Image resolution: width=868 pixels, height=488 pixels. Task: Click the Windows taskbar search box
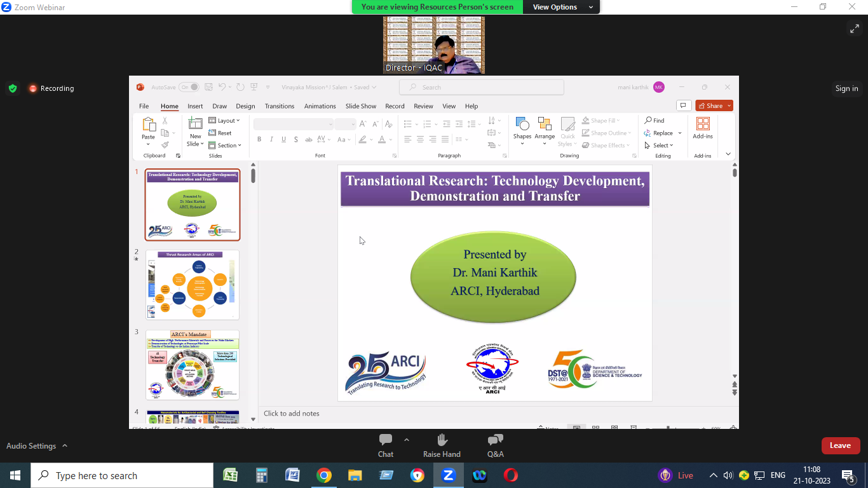[x=122, y=475]
